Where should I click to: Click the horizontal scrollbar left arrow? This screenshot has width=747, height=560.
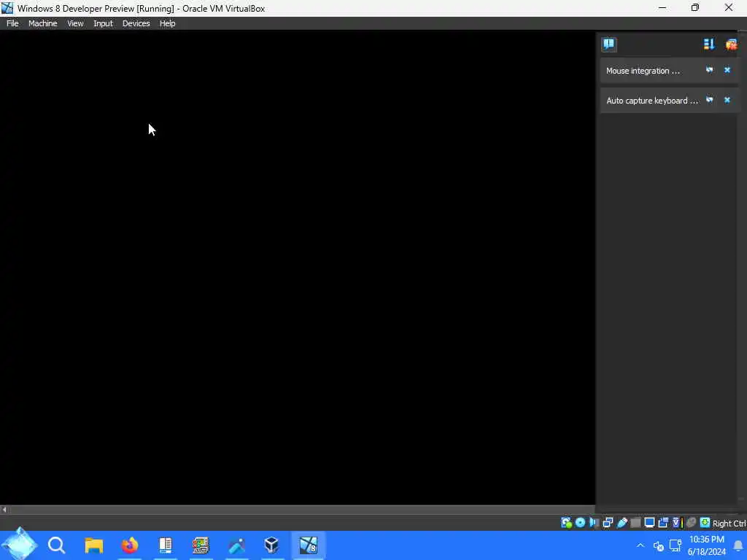(x=4, y=510)
